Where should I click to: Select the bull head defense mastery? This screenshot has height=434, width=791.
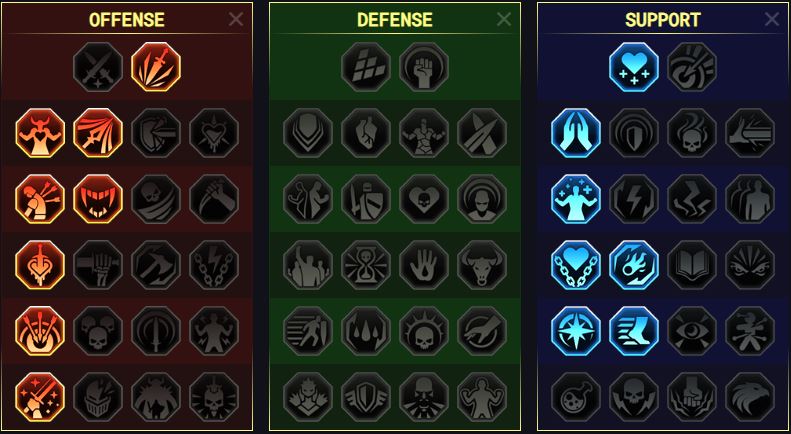point(482,265)
